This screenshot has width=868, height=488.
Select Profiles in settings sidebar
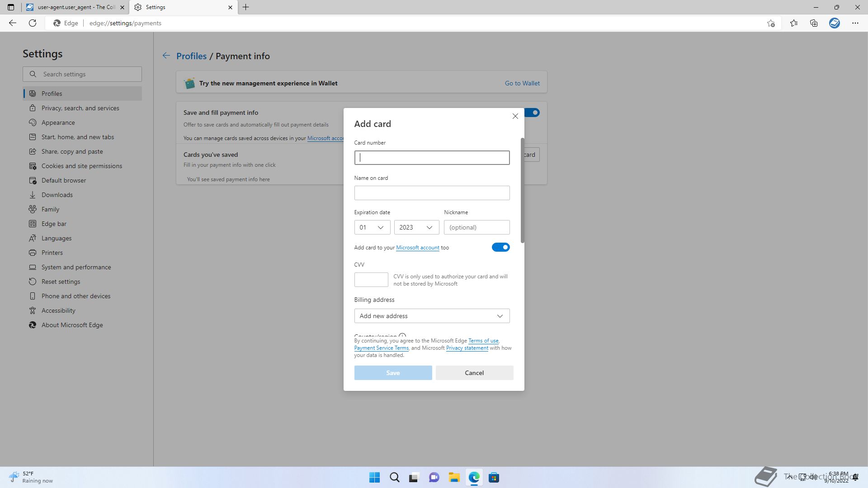pos(82,94)
